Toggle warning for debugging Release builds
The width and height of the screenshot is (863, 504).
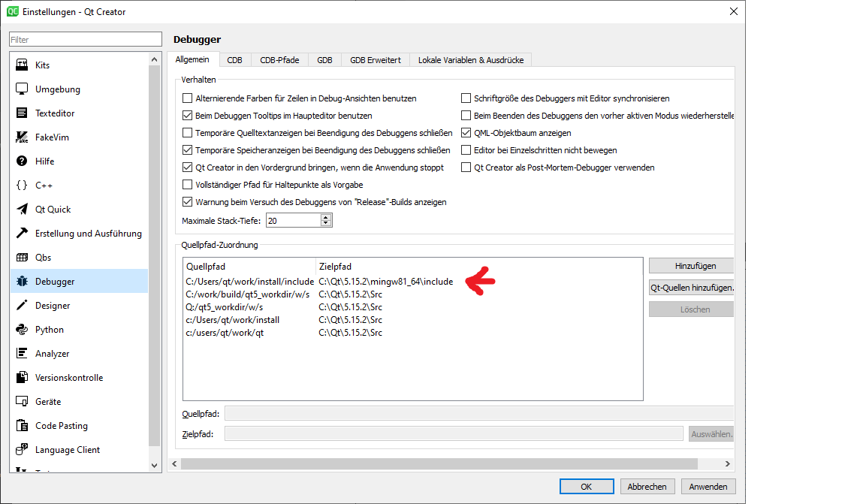point(188,202)
